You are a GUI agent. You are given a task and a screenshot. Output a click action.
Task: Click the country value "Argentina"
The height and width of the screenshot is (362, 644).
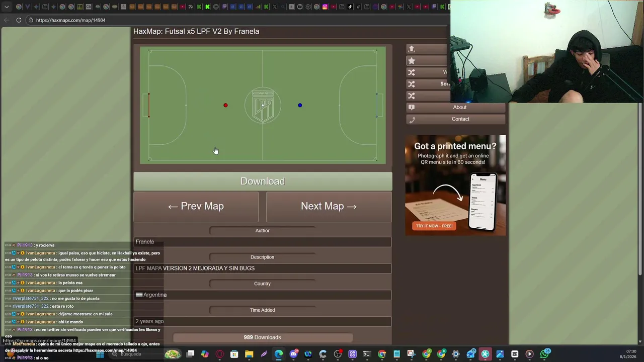coord(155,295)
